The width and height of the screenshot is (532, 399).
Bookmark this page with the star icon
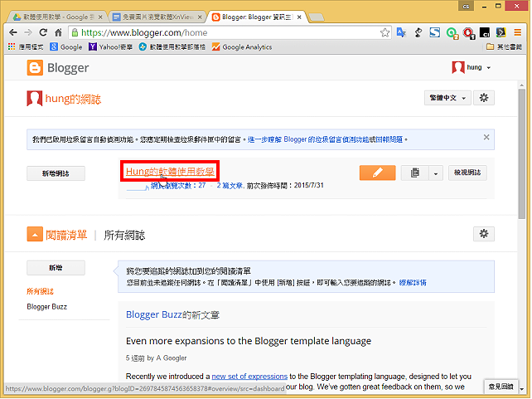[384, 32]
